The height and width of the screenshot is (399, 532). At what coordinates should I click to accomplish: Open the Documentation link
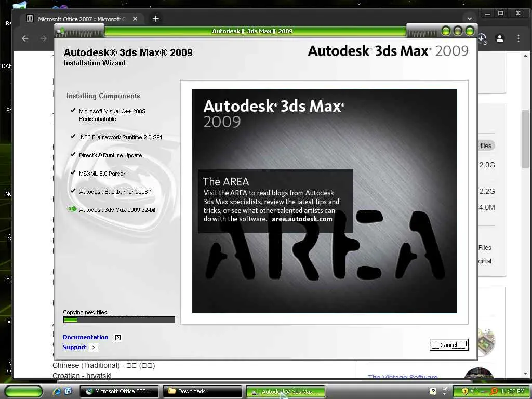pos(86,337)
